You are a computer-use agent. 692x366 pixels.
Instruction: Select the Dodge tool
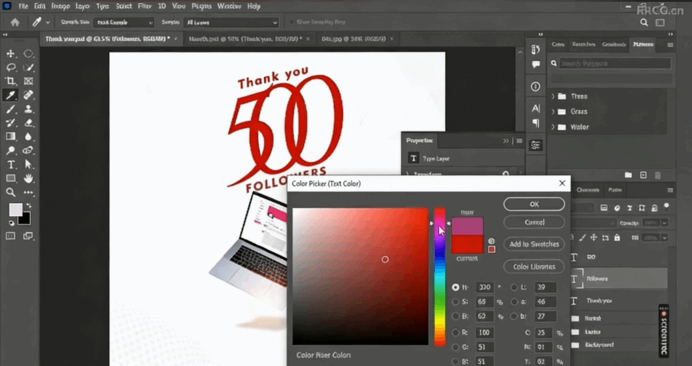click(x=11, y=151)
